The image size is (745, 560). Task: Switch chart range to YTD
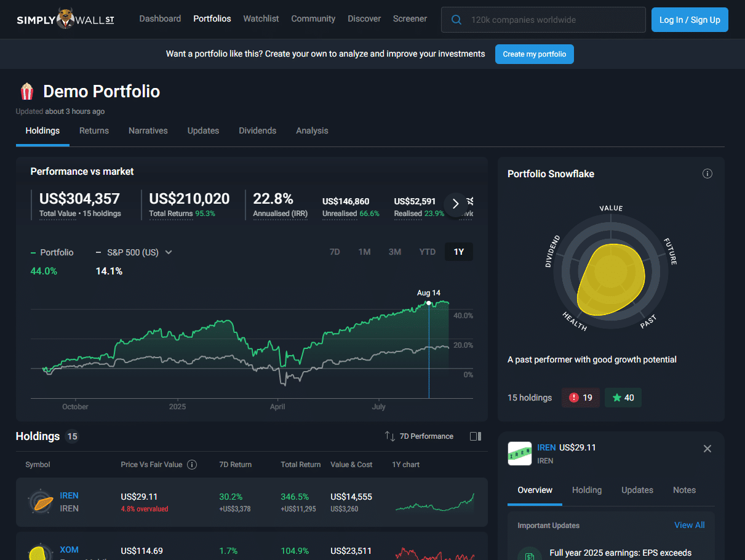(x=427, y=252)
